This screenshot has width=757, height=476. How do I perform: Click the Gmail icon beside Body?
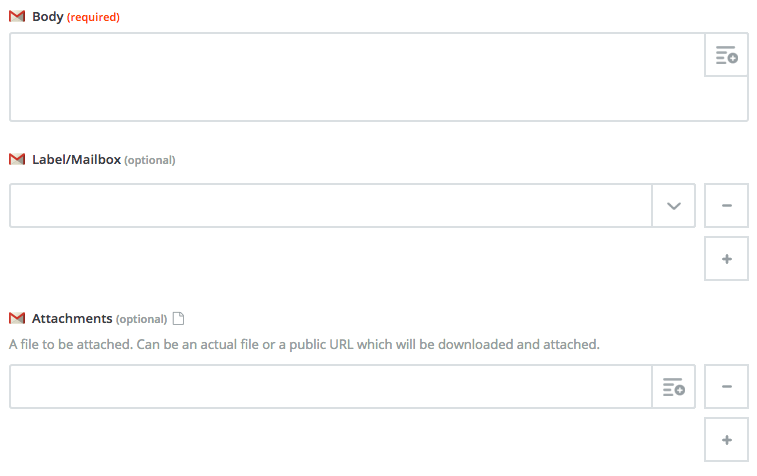(x=17, y=16)
